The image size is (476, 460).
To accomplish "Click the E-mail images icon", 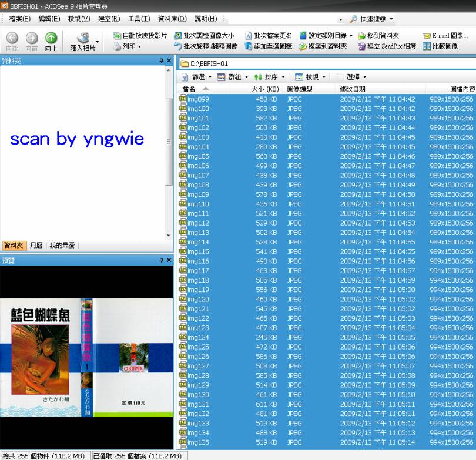I will point(445,36).
